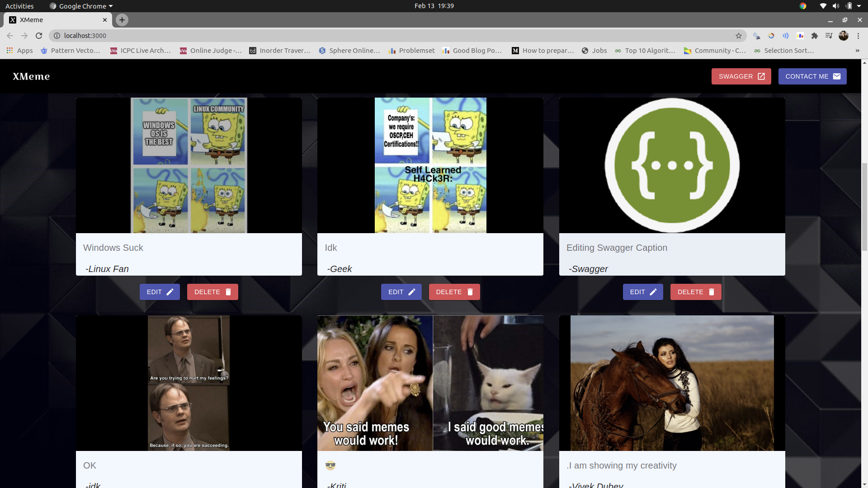
Task: Click the XMeme logo home link
Action: 31,76
